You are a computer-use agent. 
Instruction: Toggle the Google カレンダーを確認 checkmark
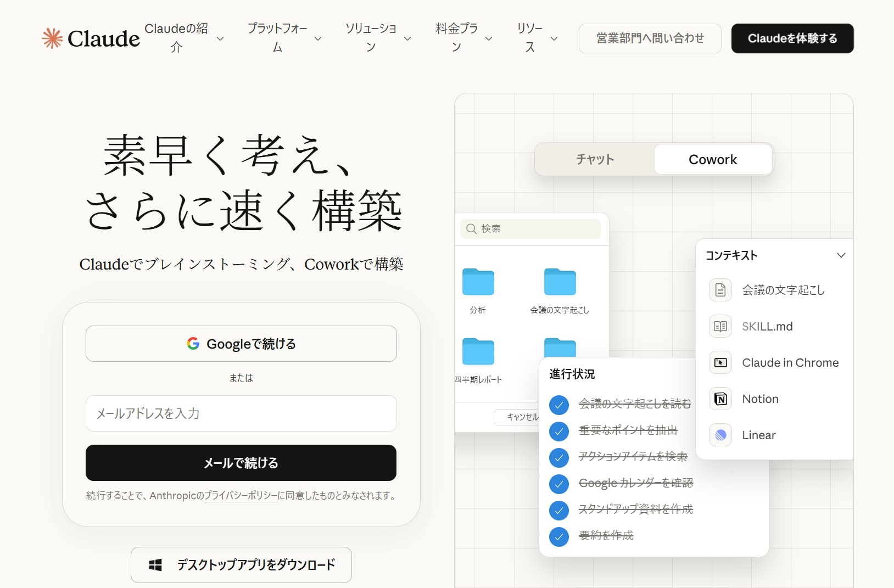pyautogui.click(x=559, y=484)
